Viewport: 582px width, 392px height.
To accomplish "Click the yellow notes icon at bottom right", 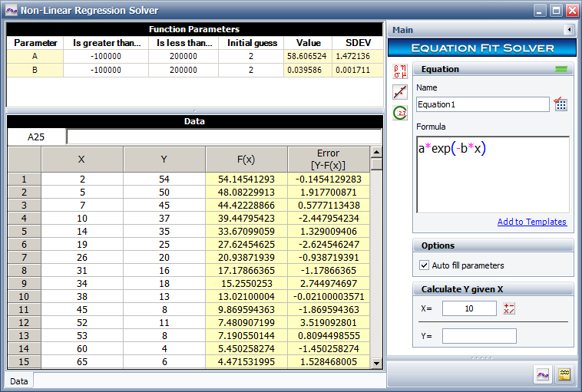I will click(x=564, y=374).
